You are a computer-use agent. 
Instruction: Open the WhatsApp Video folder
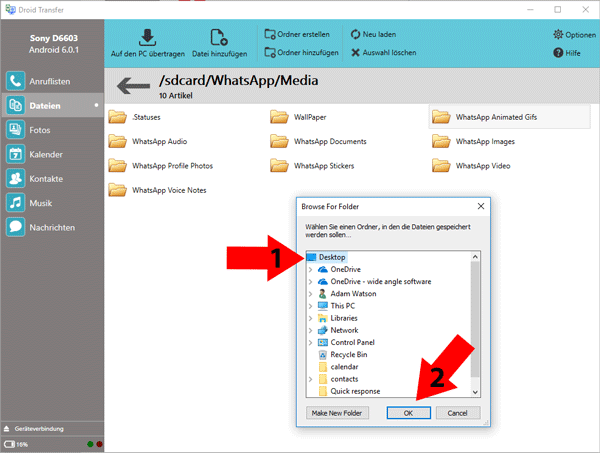(471, 166)
